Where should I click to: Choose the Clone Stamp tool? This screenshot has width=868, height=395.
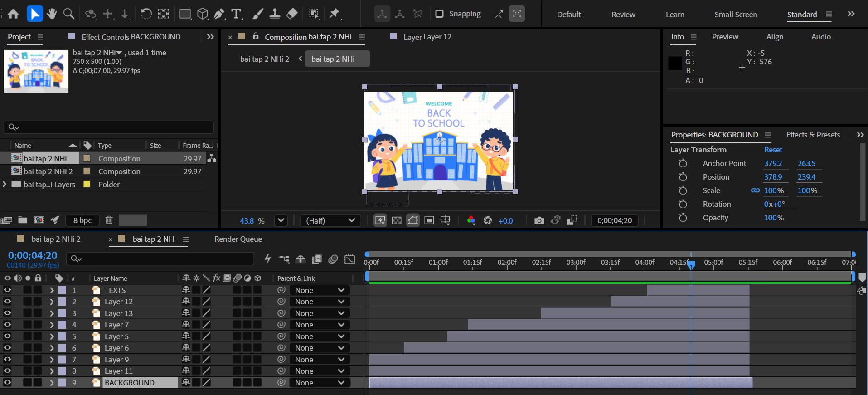(275, 14)
